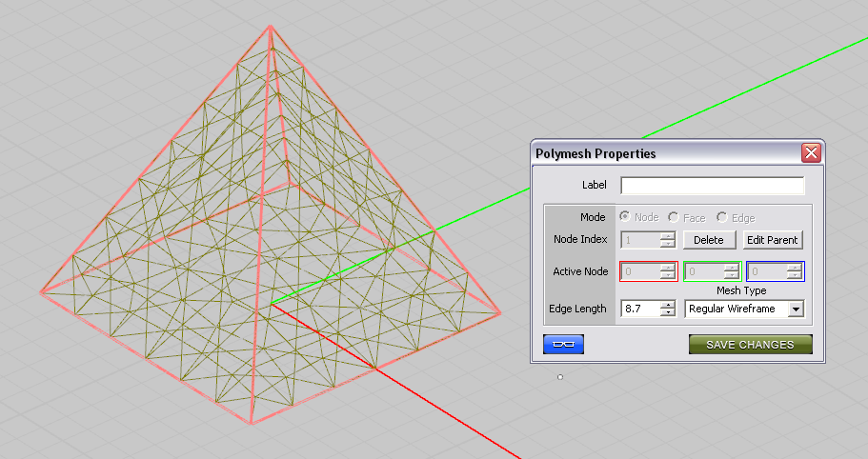The width and height of the screenshot is (868, 459).
Task: Select the Edge mode radio button
Action: (722, 217)
